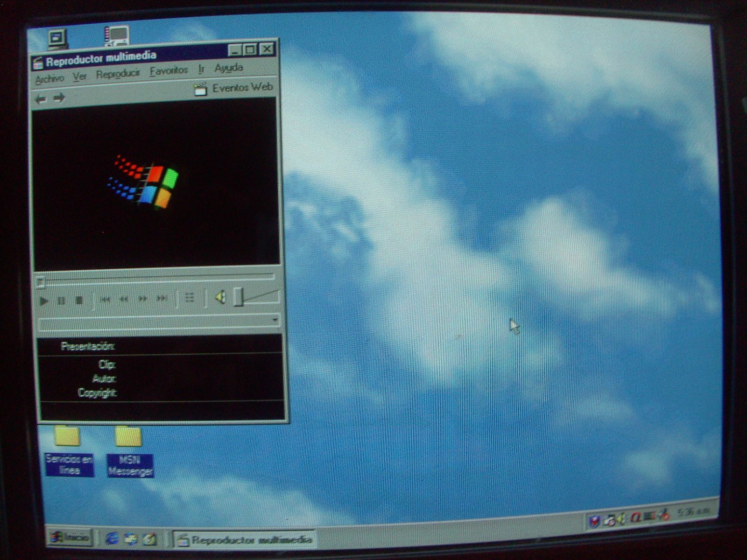
Task: Click the Copyright label in info panel
Action: pyautogui.click(x=97, y=393)
